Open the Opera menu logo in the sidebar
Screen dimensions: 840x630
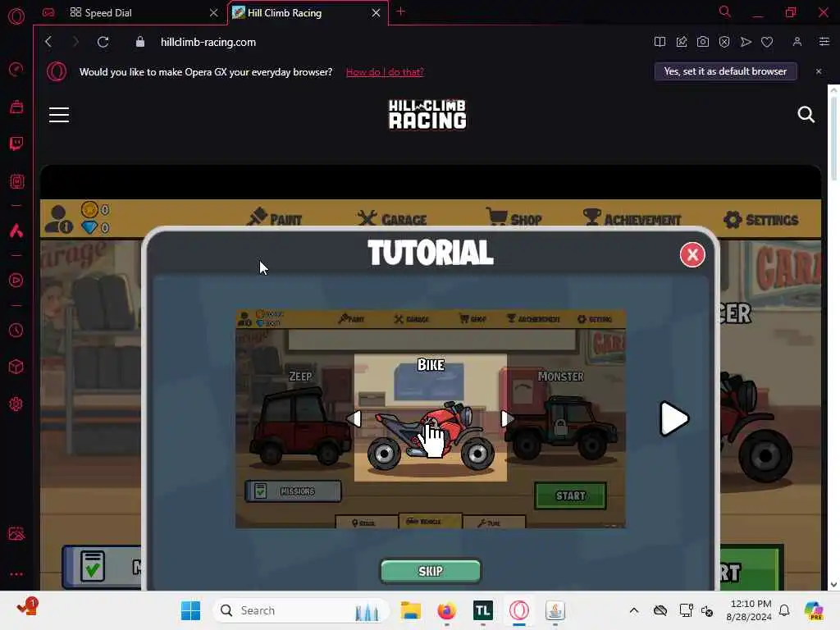pyautogui.click(x=16, y=16)
